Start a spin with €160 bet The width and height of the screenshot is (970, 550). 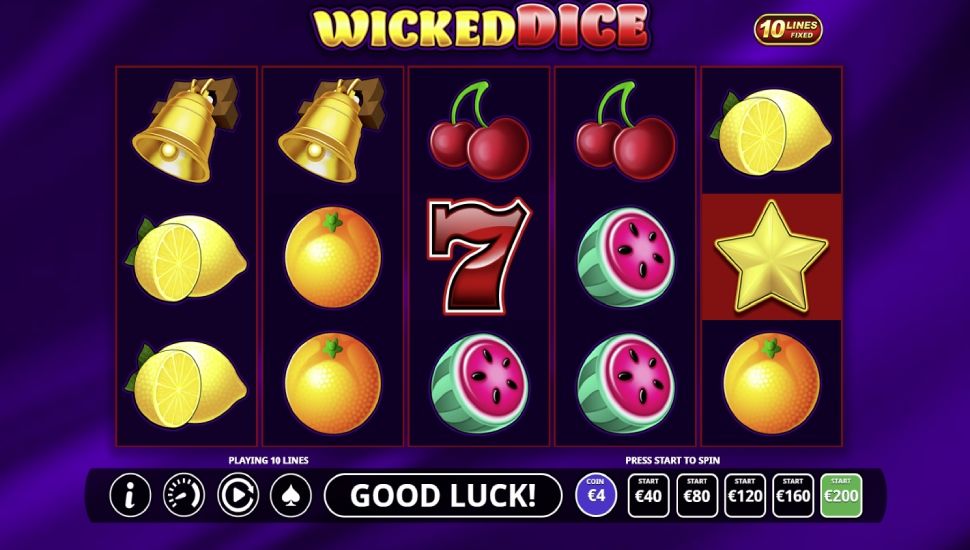pos(793,496)
